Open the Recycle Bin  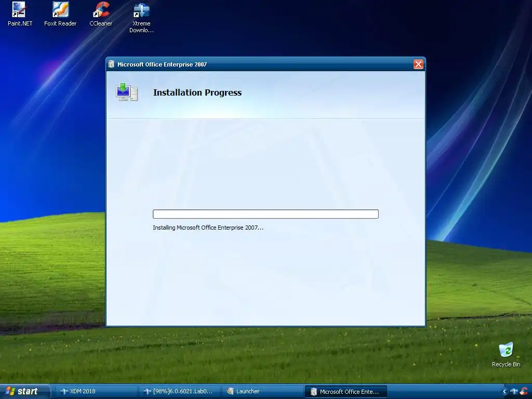pyautogui.click(x=506, y=354)
